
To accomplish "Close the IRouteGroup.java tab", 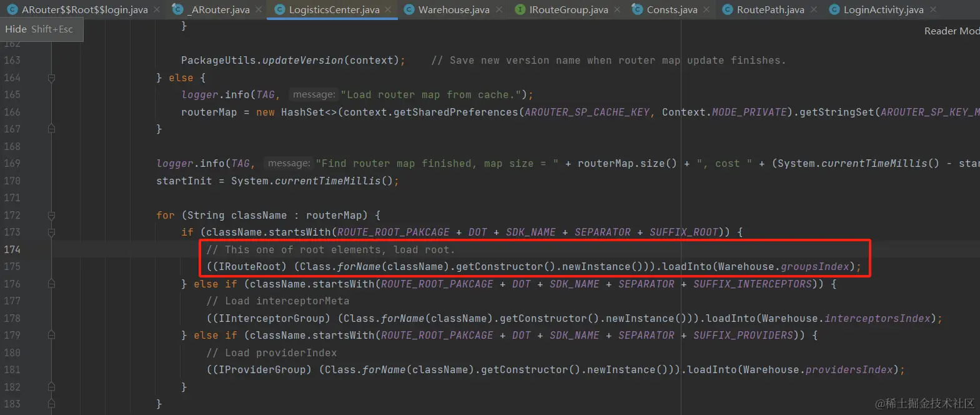I will (617, 9).
